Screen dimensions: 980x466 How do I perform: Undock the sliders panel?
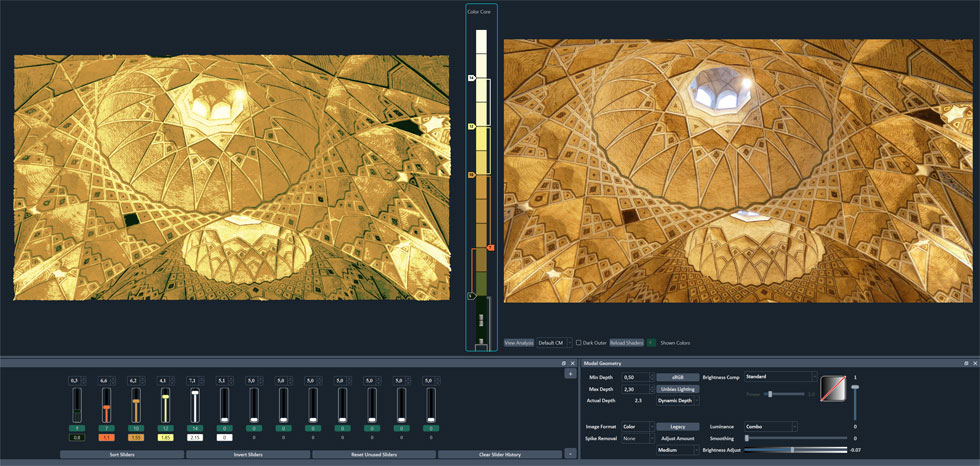(x=563, y=363)
